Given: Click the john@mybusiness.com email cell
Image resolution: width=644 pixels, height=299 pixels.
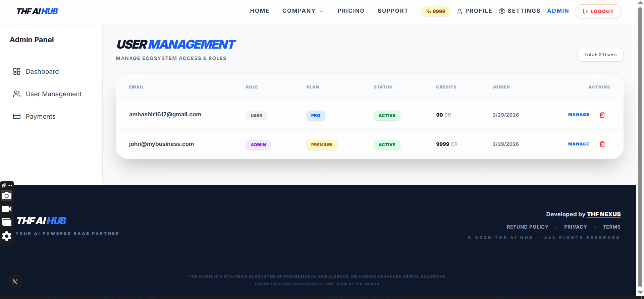Looking at the screenshot, I should coord(161,144).
